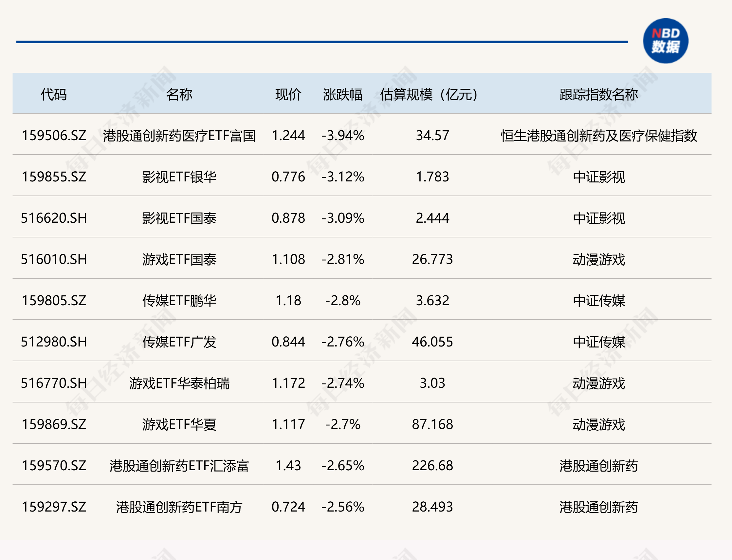Image resolution: width=732 pixels, height=560 pixels.
Task: Click code 159570.SZ
Action: (x=54, y=466)
